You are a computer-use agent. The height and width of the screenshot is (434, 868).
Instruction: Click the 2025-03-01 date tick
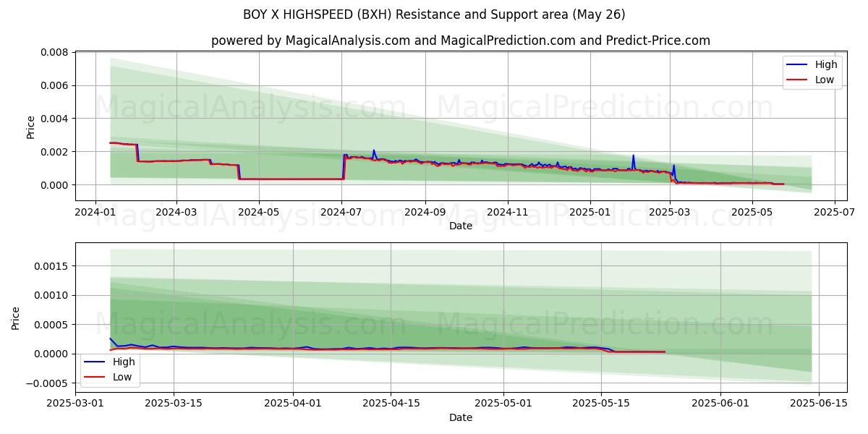pos(75,404)
